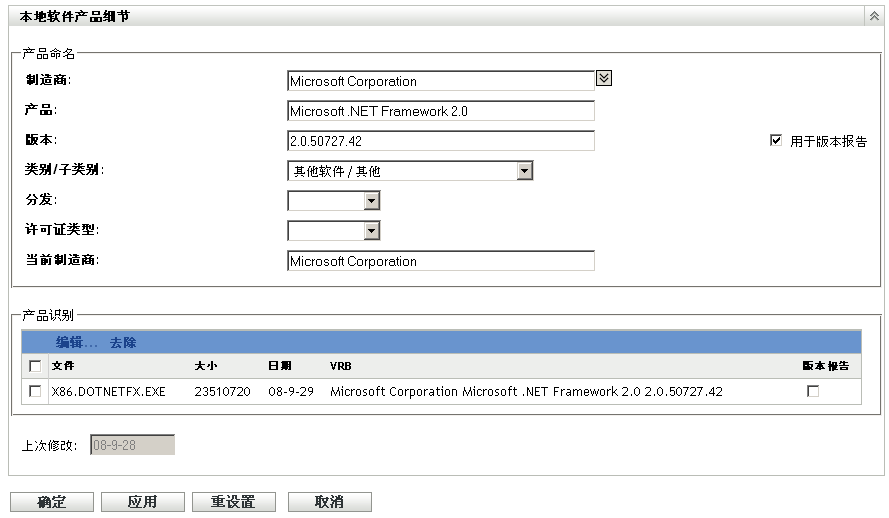This screenshot has height=518, width=889.
Task: Sort by the 文件 column header
Action: click(63, 366)
